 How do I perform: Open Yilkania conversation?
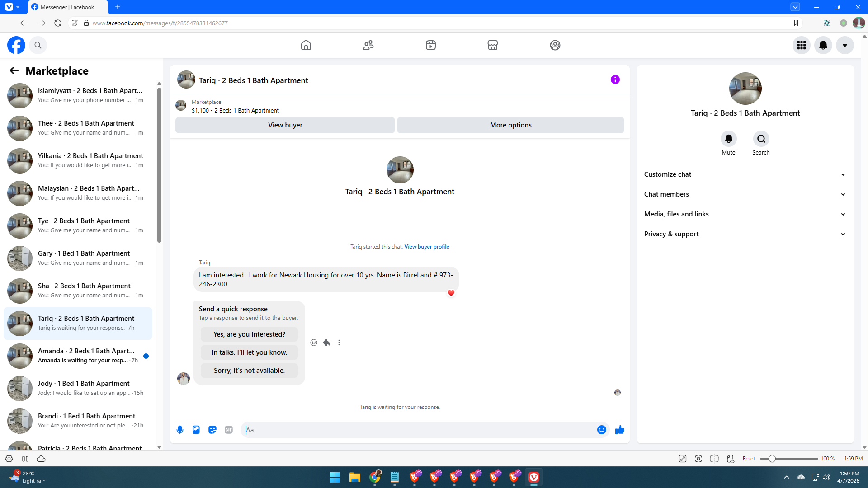tap(78, 160)
